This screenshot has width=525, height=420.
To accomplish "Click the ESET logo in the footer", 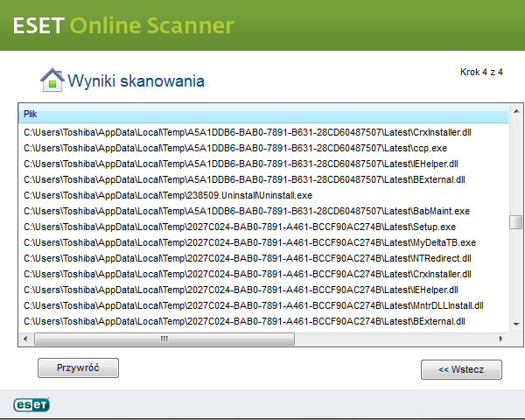I will pyautogui.click(x=31, y=404).
